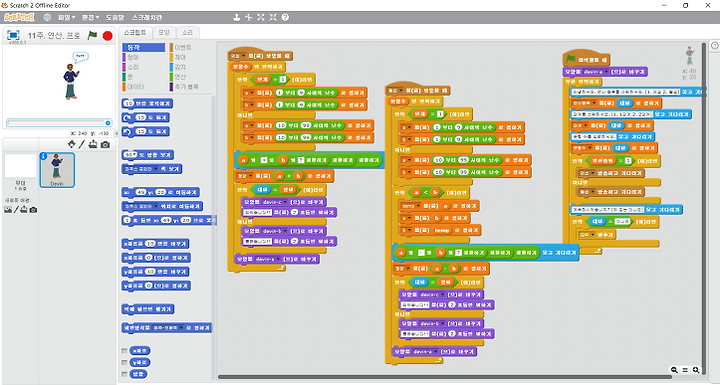This screenshot has width=720, height=385.
Task: Select the 동작 block category
Action: (143, 47)
